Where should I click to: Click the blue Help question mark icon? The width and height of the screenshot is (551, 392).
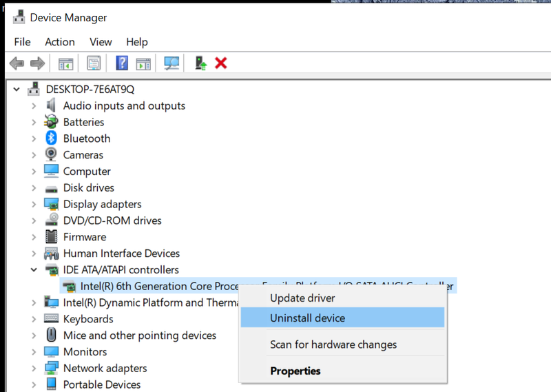[122, 63]
